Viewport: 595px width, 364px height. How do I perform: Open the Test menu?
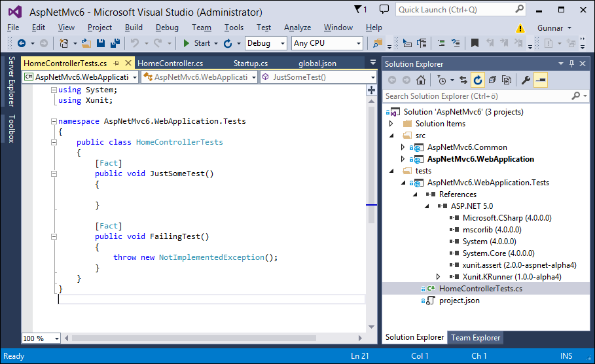tap(264, 27)
